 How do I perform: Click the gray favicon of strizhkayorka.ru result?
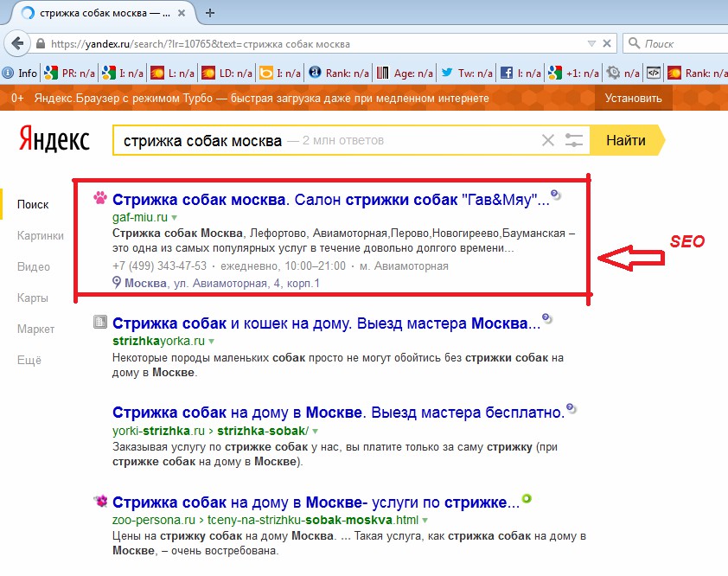pyautogui.click(x=99, y=322)
